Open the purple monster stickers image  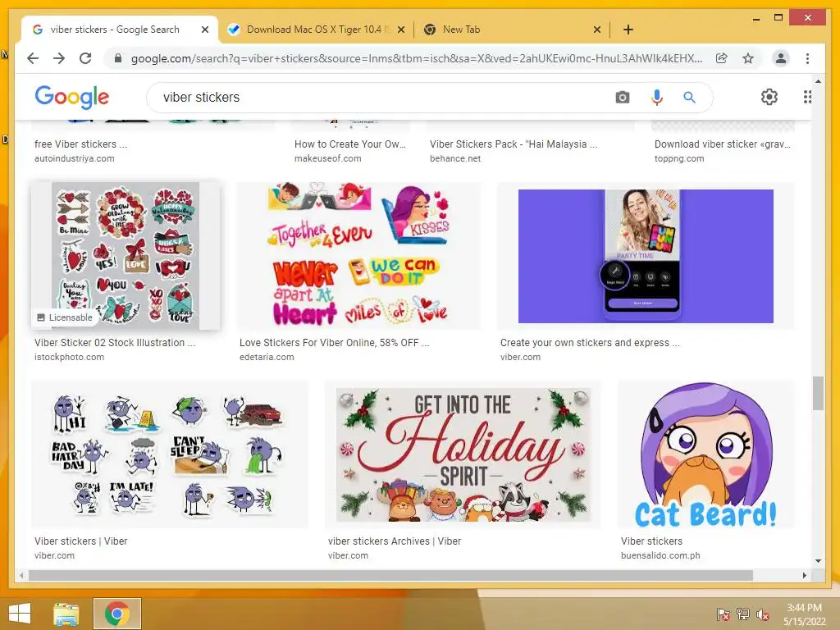pyautogui.click(x=170, y=454)
